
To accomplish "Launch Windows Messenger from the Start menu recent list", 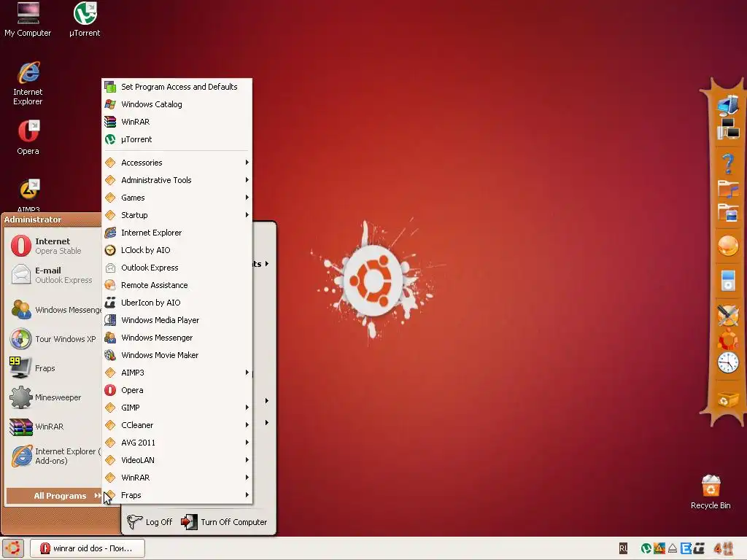I will pos(54,310).
